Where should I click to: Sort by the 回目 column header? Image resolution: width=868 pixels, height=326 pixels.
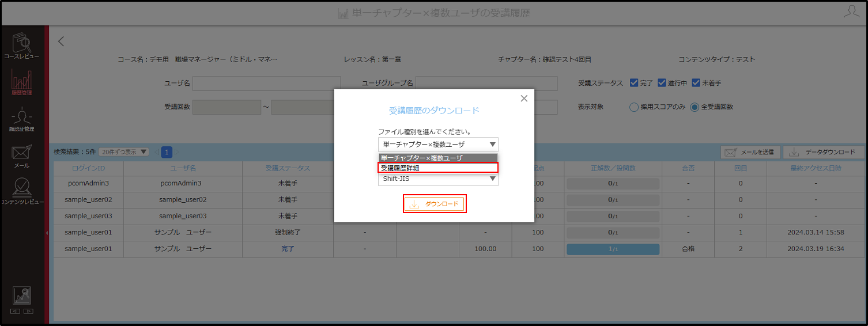[x=741, y=168]
